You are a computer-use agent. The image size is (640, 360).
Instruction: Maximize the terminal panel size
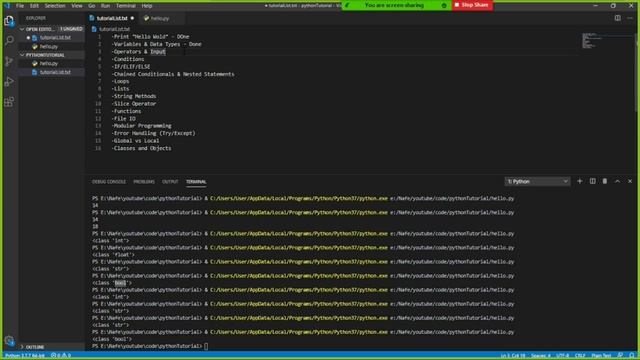click(x=617, y=181)
